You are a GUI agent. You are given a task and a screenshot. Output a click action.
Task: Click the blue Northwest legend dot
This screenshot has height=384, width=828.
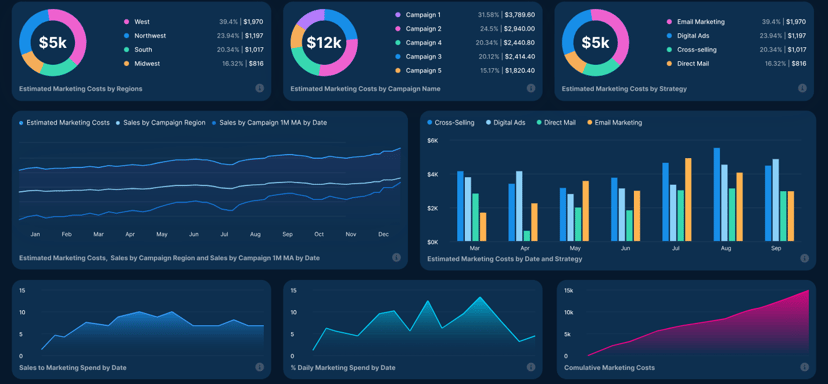pos(126,36)
